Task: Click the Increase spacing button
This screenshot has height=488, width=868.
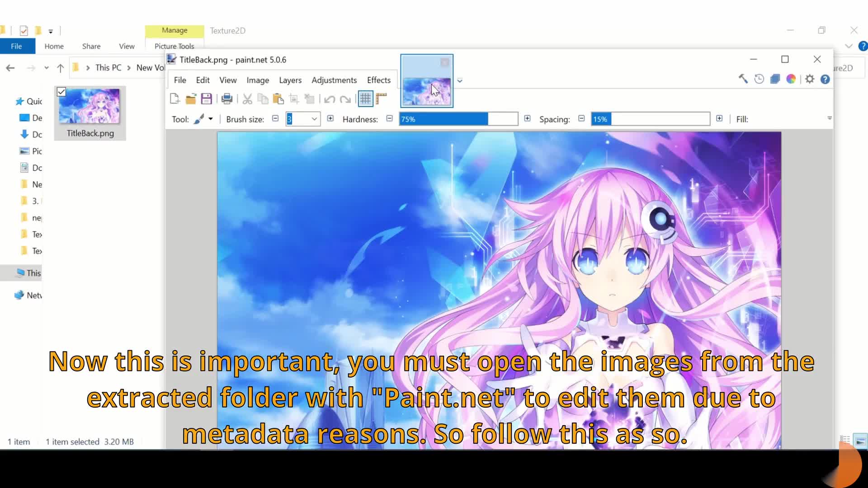Action: [719, 118]
